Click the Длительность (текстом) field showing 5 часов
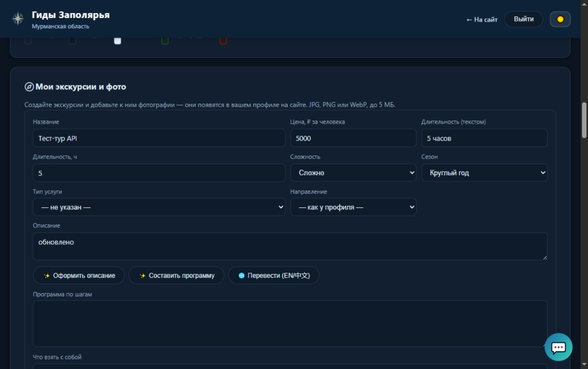This screenshot has height=369, width=588. tap(484, 138)
